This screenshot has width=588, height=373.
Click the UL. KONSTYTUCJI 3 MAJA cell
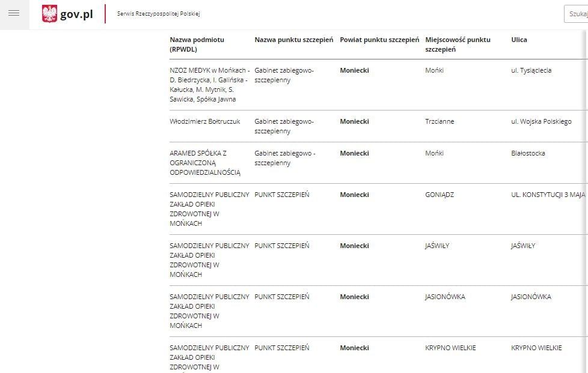coord(548,195)
